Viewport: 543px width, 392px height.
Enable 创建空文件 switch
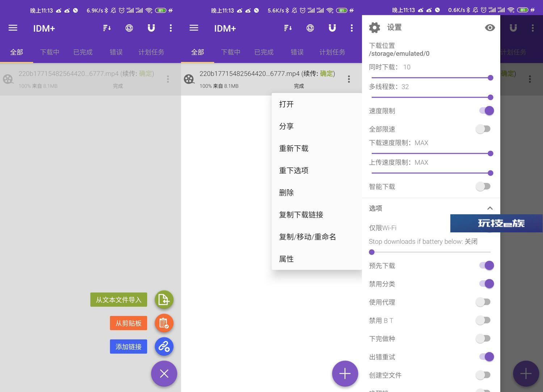[483, 375]
